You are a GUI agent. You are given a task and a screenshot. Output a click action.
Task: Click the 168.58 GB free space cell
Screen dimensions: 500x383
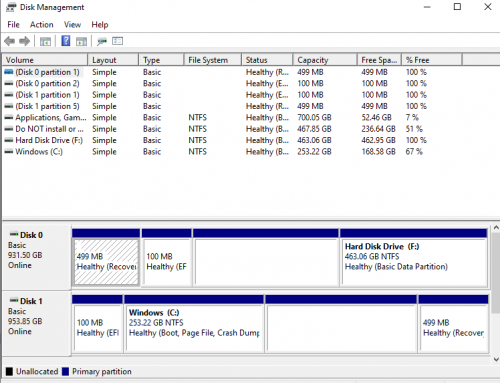(379, 152)
